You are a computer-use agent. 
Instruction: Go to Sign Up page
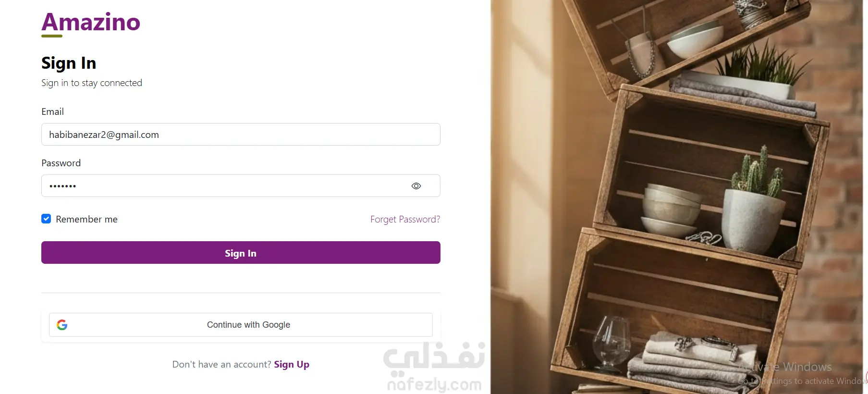tap(292, 364)
